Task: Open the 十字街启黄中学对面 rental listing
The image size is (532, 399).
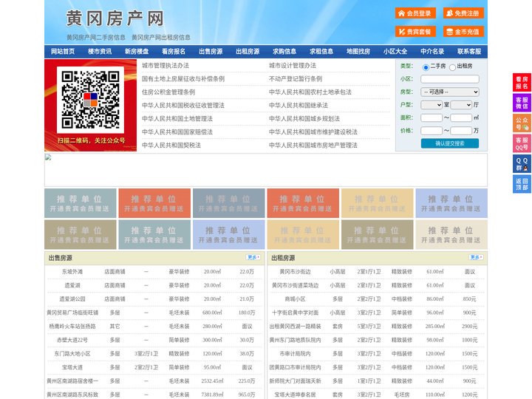Action: click(295, 313)
